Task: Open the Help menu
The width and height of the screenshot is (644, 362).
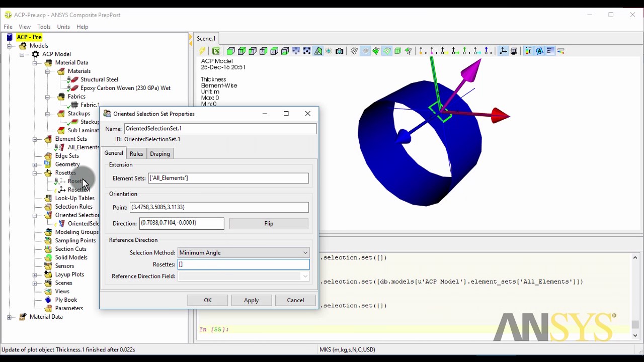Action: tap(82, 27)
